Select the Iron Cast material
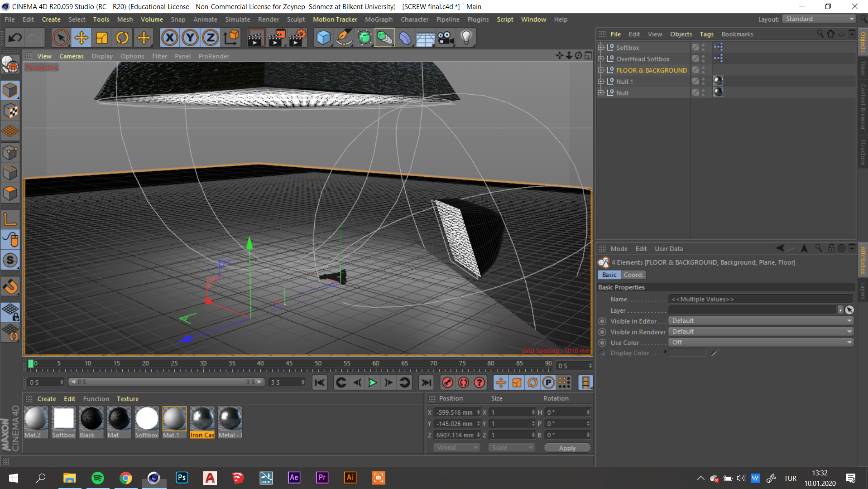868x489 pixels. (x=202, y=422)
